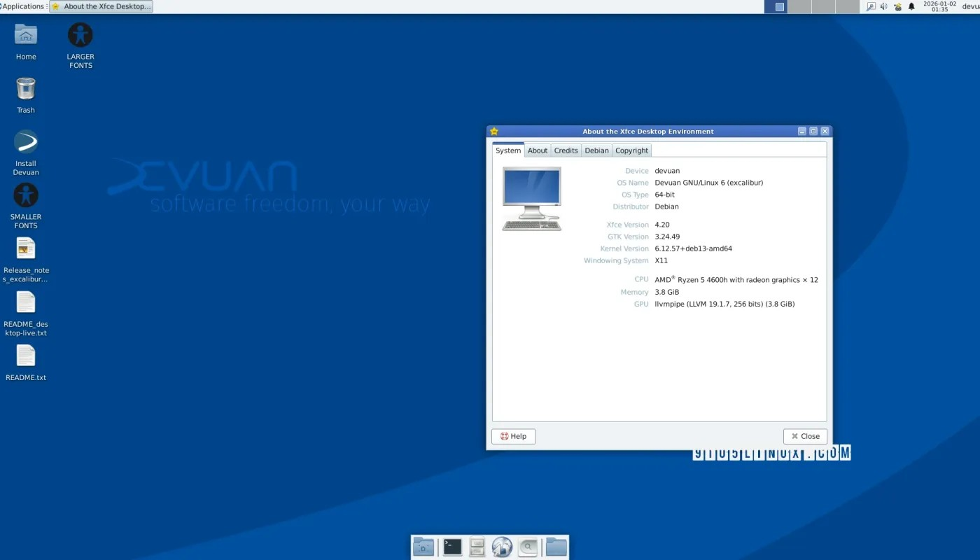Activate the LARGER FONTS accessibility icon
This screenshot has height=560, width=980.
click(79, 32)
